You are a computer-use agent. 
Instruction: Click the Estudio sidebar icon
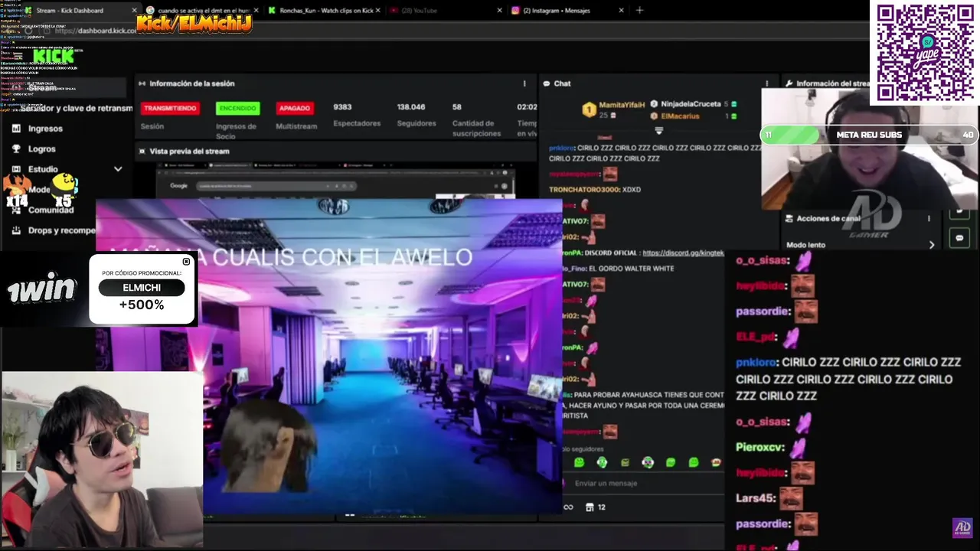click(x=16, y=168)
